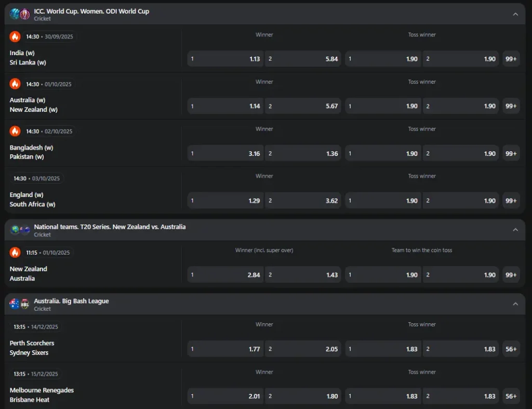Screen dimensions: 532x409
Task: Collapse the T20 Series New Zealand vs. Australia section
Action: (x=515, y=230)
